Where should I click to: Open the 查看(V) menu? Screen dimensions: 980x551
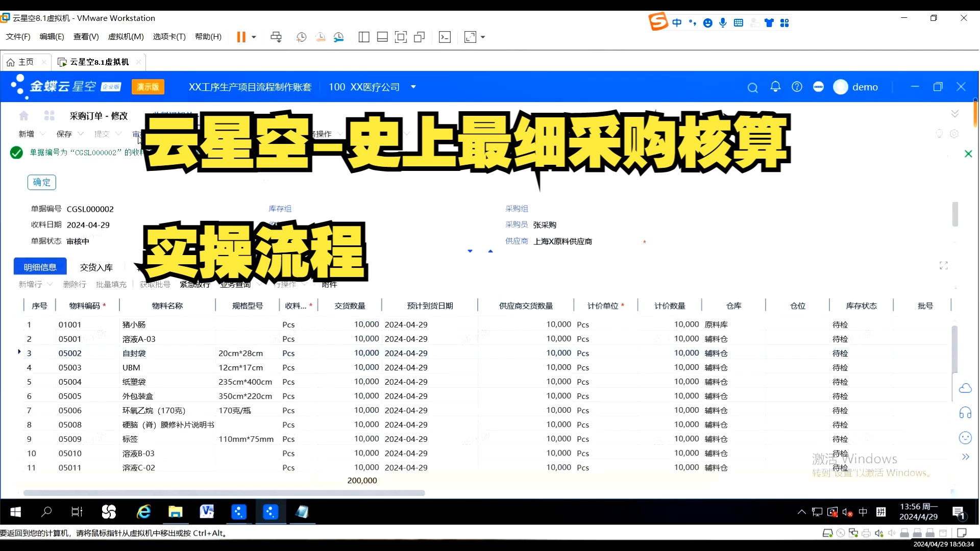pos(86,37)
